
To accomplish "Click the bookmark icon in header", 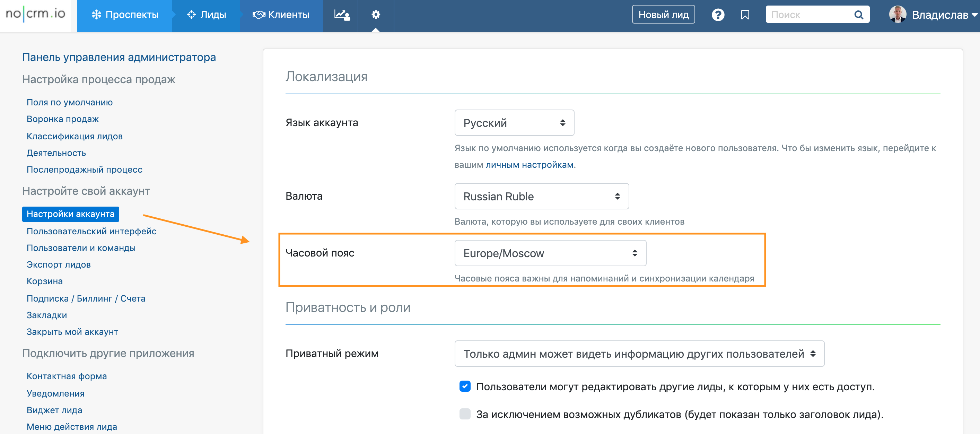I will tap(745, 15).
